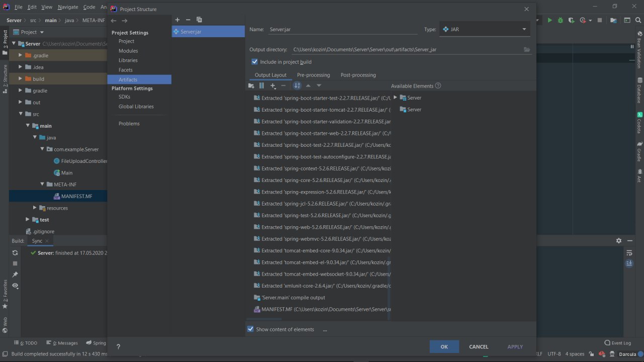Run with coverage from the main toolbar
Image resolution: width=644 pixels, height=362 pixels.
tap(571, 20)
